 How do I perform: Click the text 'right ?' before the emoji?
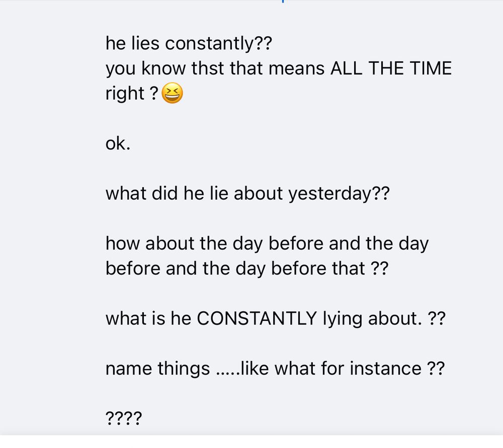[x=132, y=94]
